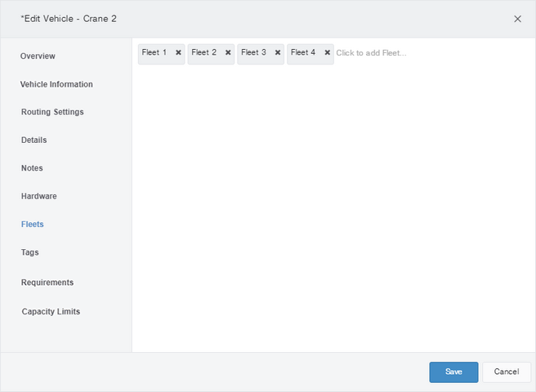Click the Edit Vehicle - Crane 2 title
The width and height of the screenshot is (536, 392).
tap(69, 19)
